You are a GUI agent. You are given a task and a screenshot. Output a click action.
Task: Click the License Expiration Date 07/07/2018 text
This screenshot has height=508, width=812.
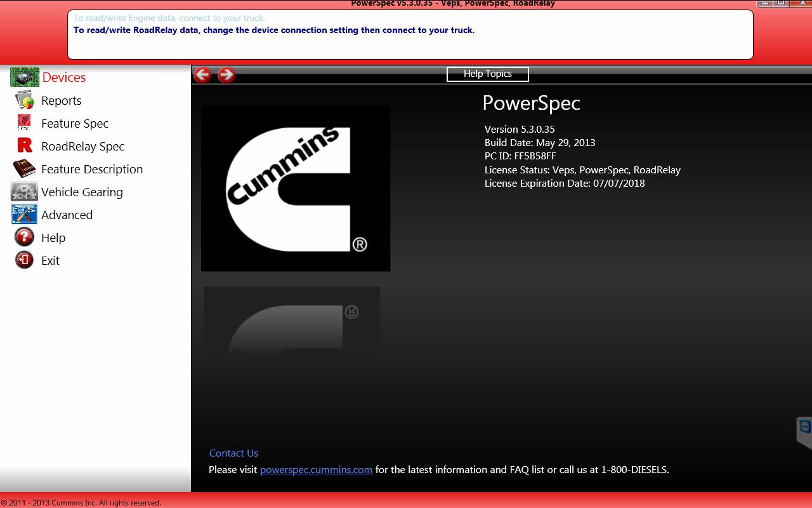pos(565,183)
